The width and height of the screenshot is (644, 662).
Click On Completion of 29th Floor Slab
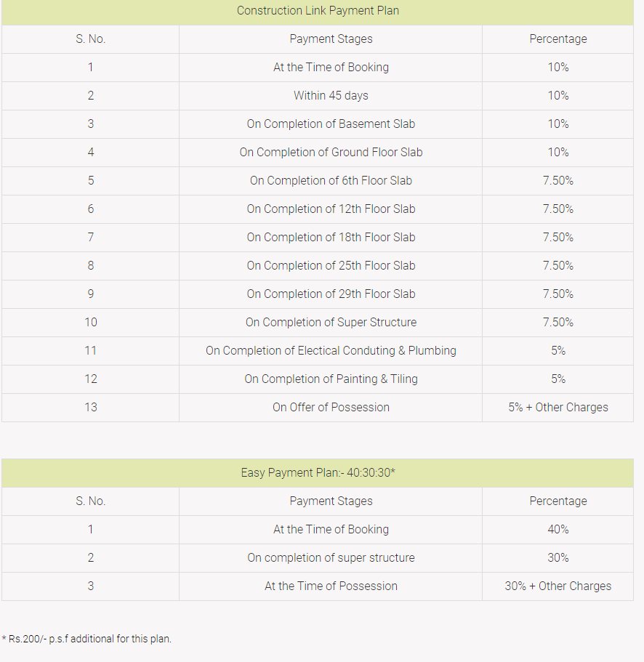pyautogui.click(x=331, y=294)
